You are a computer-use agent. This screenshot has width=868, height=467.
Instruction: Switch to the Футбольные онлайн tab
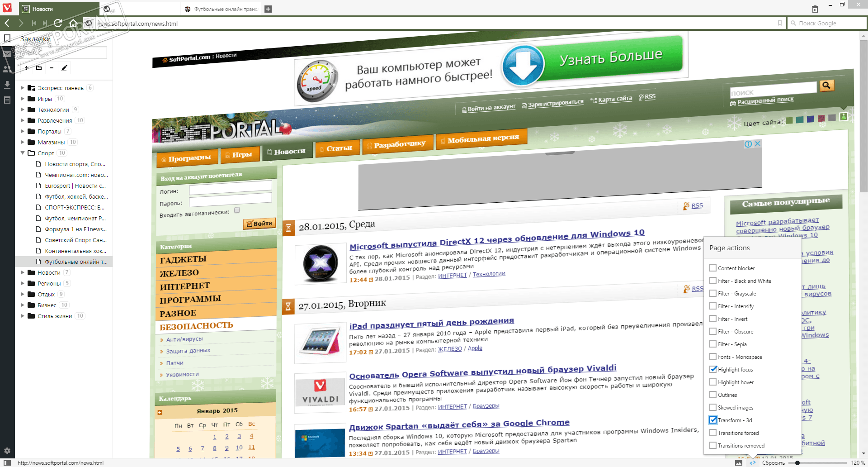click(221, 9)
